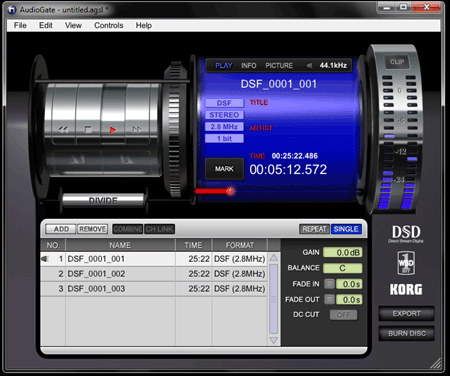Click the fast-forward transport button
The width and height of the screenshot is (450, 376).
point(137,129)
